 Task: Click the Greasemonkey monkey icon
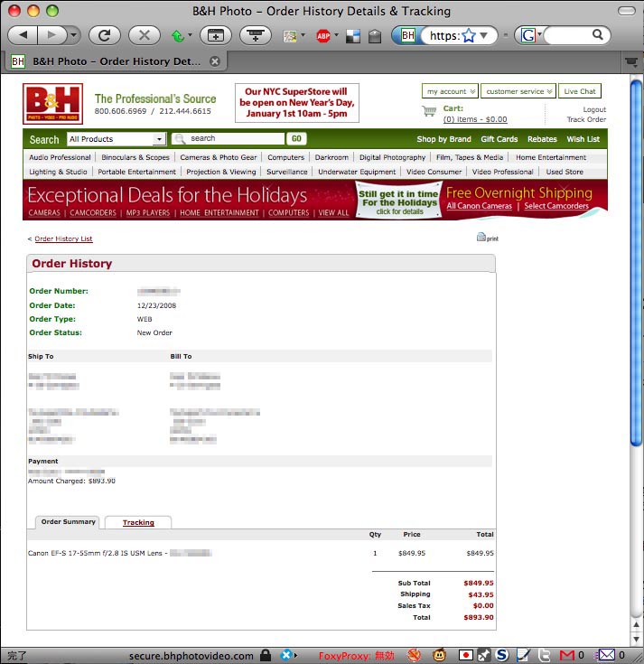(440, 655)
